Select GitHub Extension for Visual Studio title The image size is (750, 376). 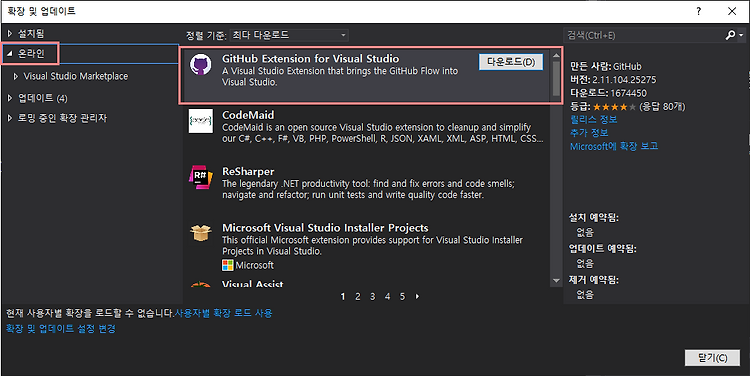[x=310, y=59]
